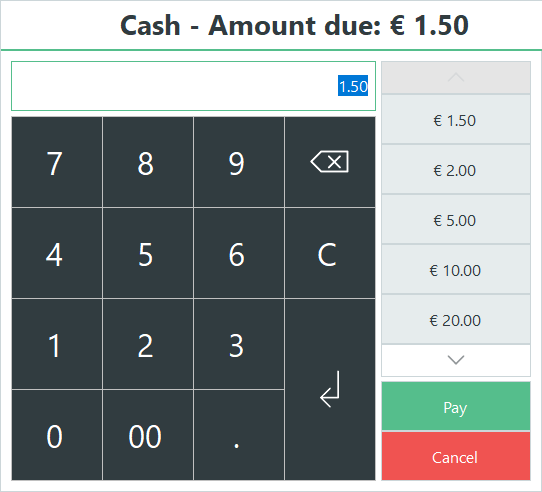The width and height of the screenshot is (542, 492).
Task: Select the € 1.50 quick amount
Action: click(x=456, y=119)
